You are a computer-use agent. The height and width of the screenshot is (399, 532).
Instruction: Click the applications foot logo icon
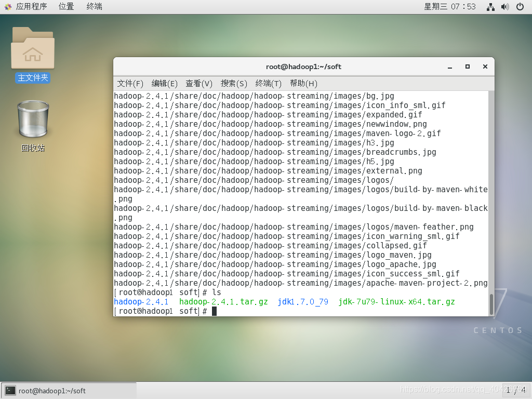(8, 7)
